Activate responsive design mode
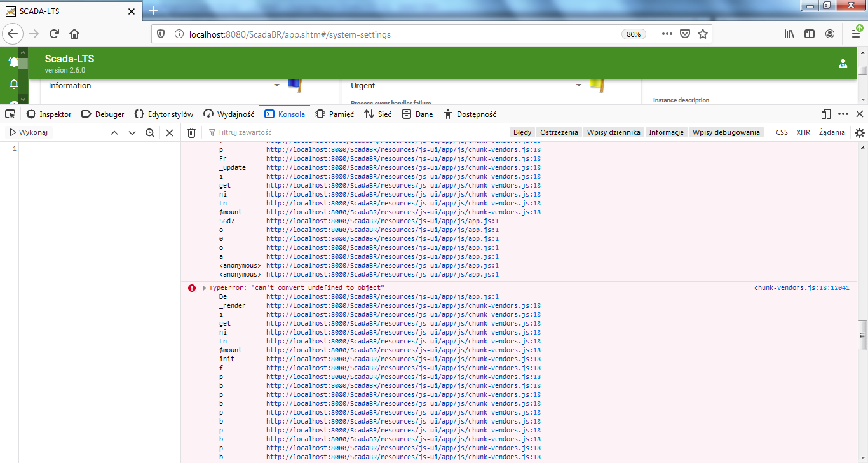The width and height of the screenshot is (868, 463). coord(825,113)
